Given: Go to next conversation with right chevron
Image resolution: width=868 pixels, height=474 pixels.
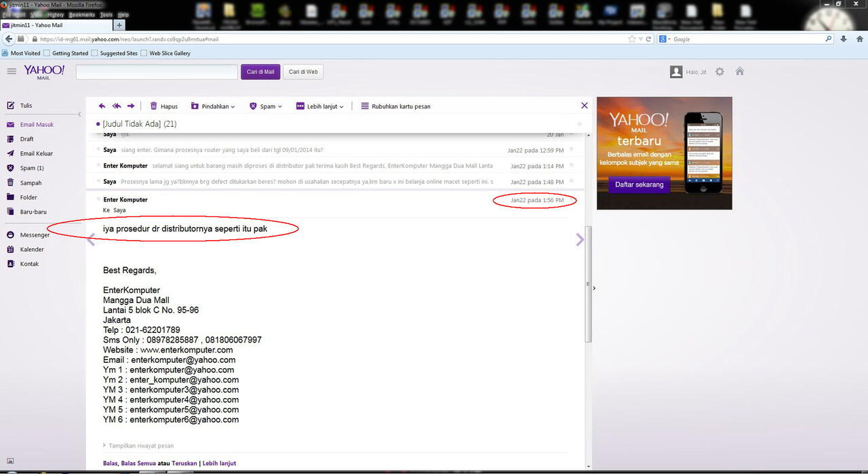Looking at the screenshot, I should point(580,239).
